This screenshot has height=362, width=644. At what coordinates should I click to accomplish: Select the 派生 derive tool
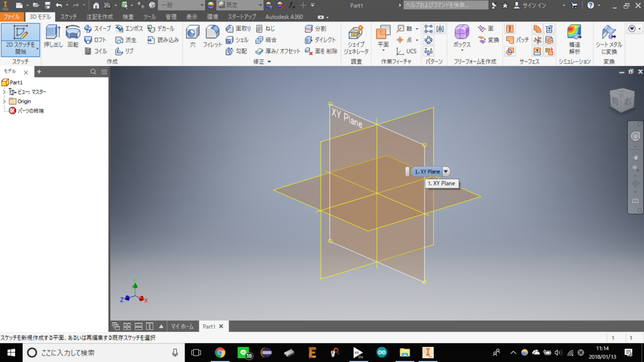[126, 40]
